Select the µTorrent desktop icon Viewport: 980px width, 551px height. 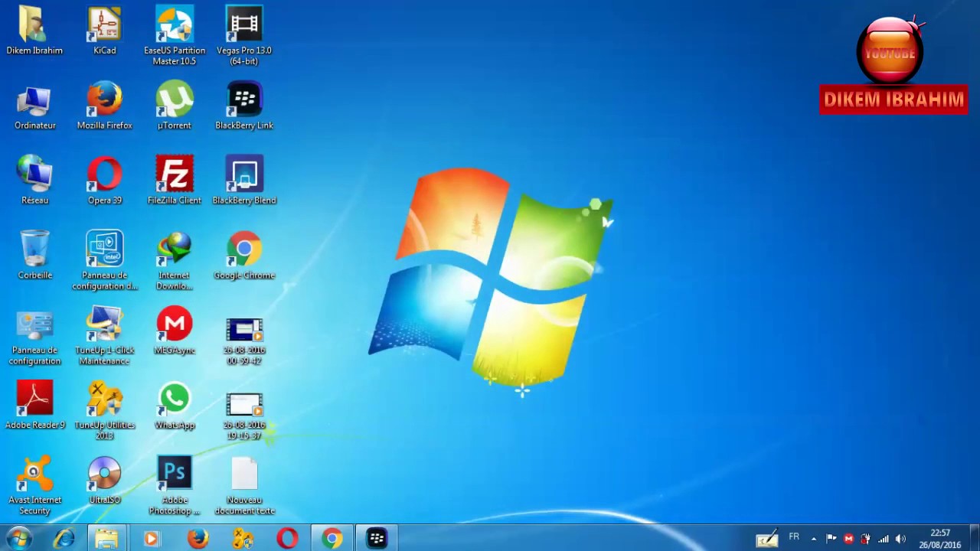175,106
